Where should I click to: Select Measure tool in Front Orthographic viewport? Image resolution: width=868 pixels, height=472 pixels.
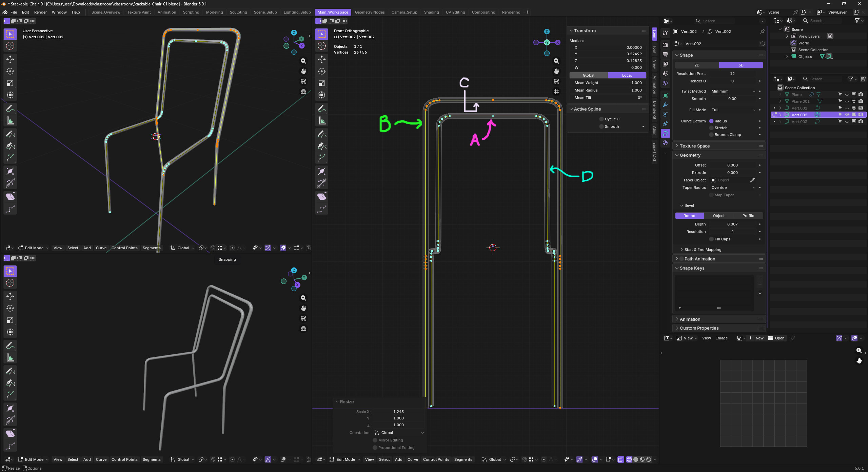(322, 120)
